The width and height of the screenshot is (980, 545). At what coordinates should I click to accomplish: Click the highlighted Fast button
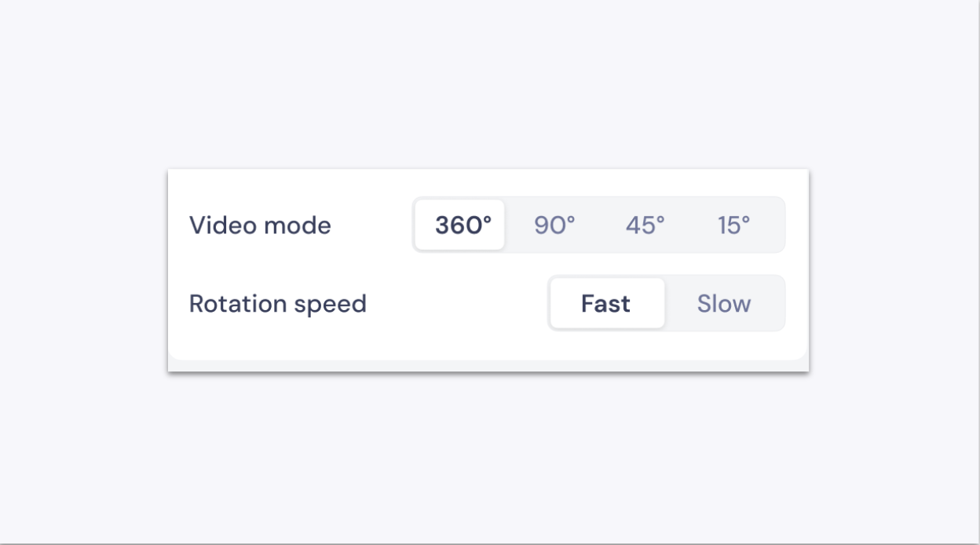(x=607, y=303)
